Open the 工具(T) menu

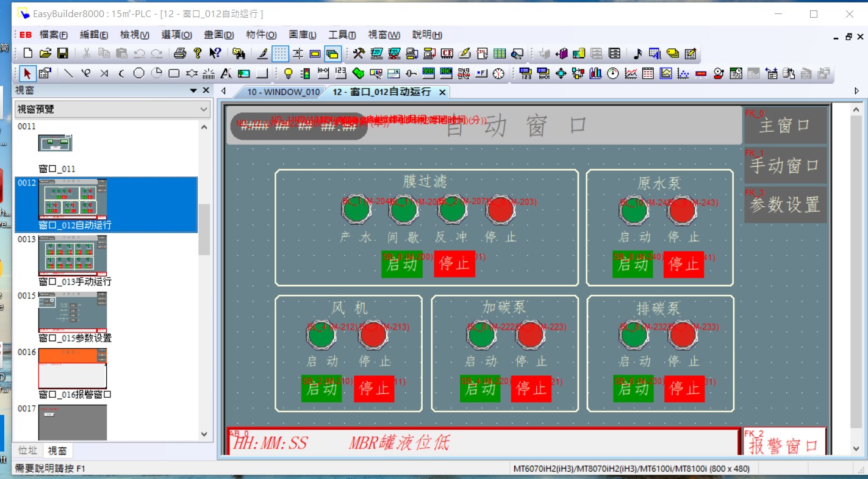(342, 35)
